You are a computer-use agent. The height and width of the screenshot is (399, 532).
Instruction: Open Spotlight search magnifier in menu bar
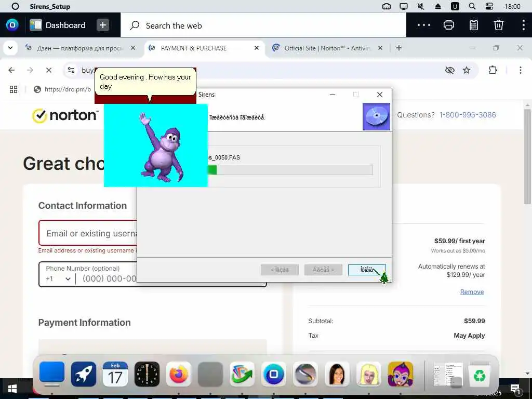click(472, 6)
